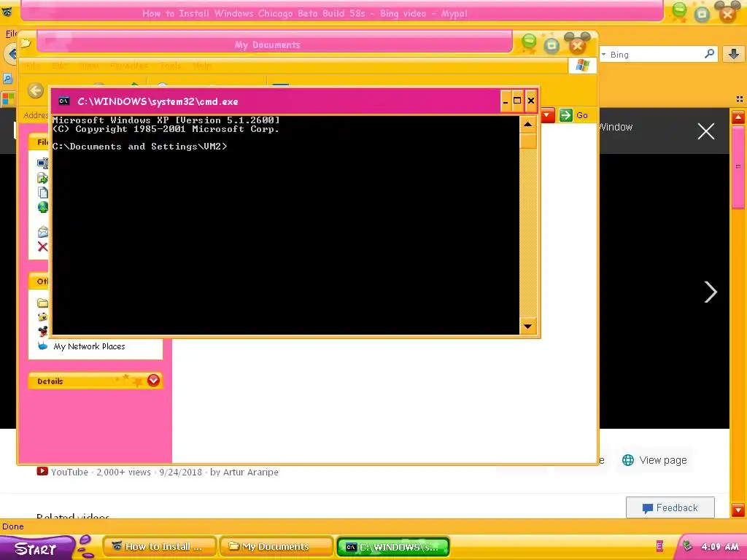The width and height of the screenshot is (747, 560).
Task: Click the cmd.exe title bar system icon
Action: (64, 101)
